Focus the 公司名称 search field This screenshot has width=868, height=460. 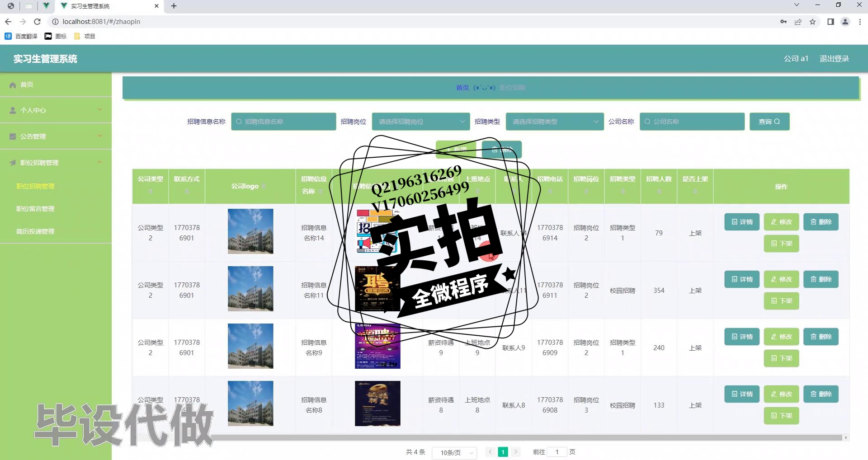click(x=692, y=122)
